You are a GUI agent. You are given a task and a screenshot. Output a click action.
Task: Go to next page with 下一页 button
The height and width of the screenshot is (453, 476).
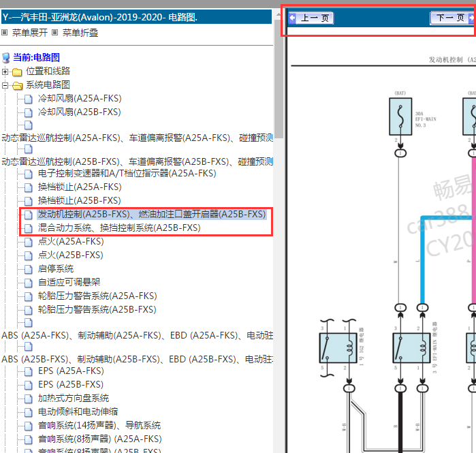(452, 18)
